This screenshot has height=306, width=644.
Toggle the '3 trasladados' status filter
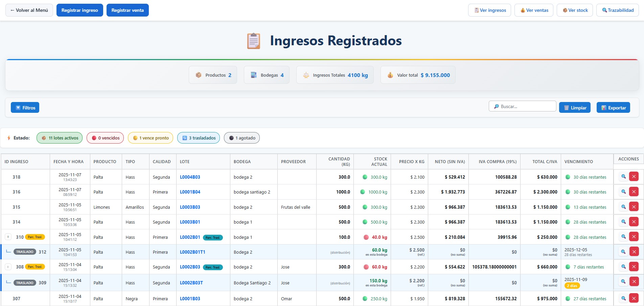[199, 138]
